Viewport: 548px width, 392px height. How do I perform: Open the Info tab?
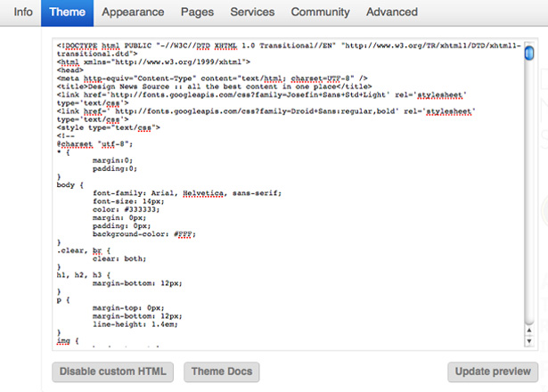pyautogui.click(x=23, y=12)
